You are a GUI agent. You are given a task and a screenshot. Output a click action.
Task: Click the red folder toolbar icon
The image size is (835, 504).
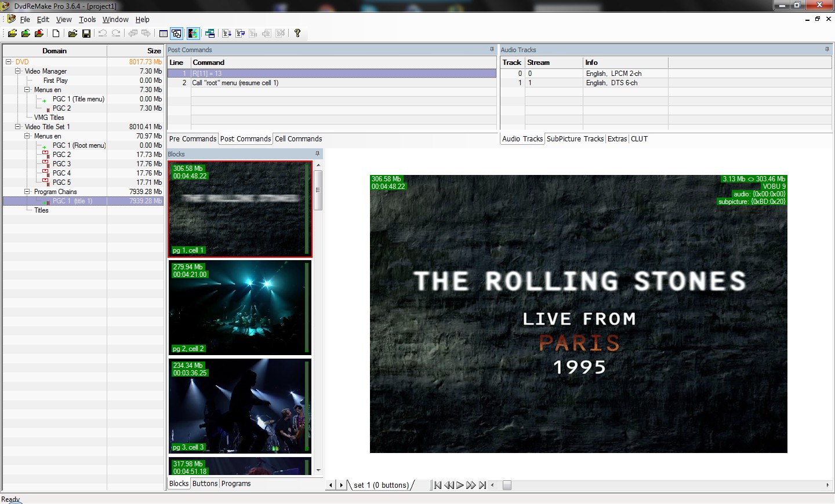(39, 34)
